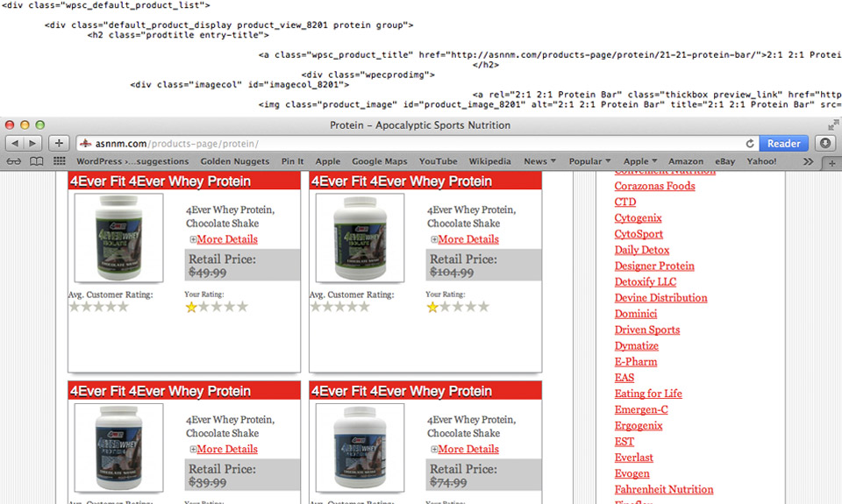Image resolution: width=842 pixels, height=504 pixels.
Task: Open the Everlast brand link
Action: 633,458
